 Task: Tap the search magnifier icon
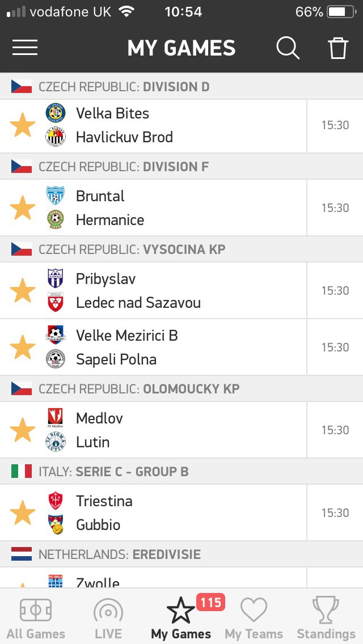[x=288, y=48]
